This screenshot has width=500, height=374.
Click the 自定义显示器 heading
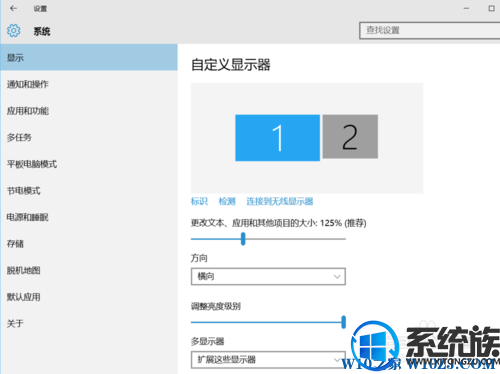[x=231, y=65]
